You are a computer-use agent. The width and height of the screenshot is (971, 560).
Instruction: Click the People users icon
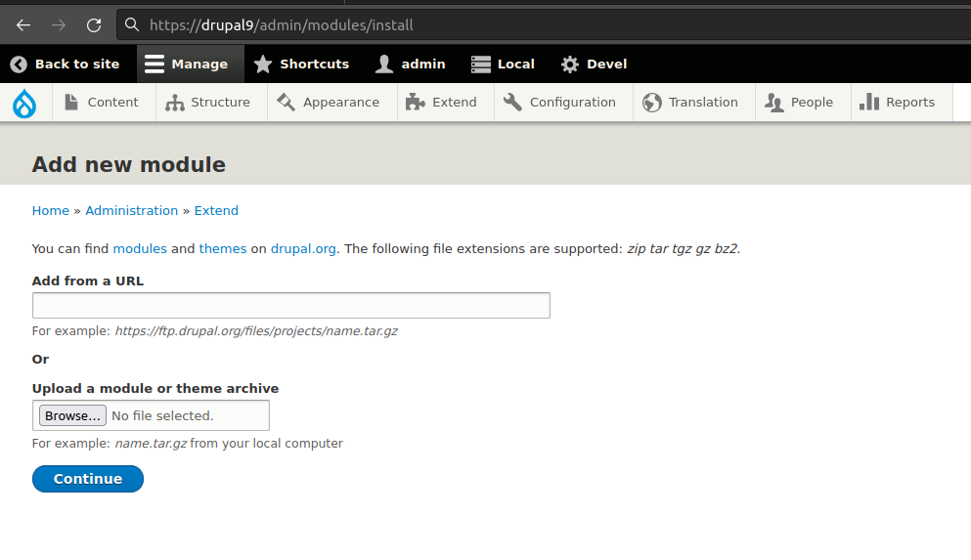774,103
